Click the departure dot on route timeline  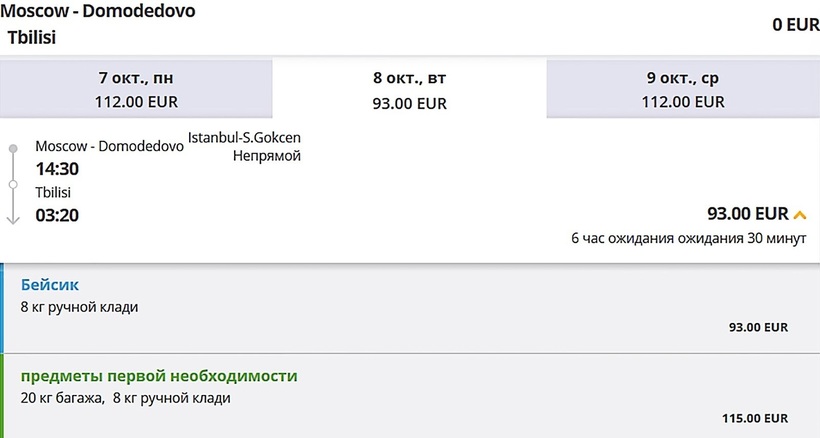[13, 148]
